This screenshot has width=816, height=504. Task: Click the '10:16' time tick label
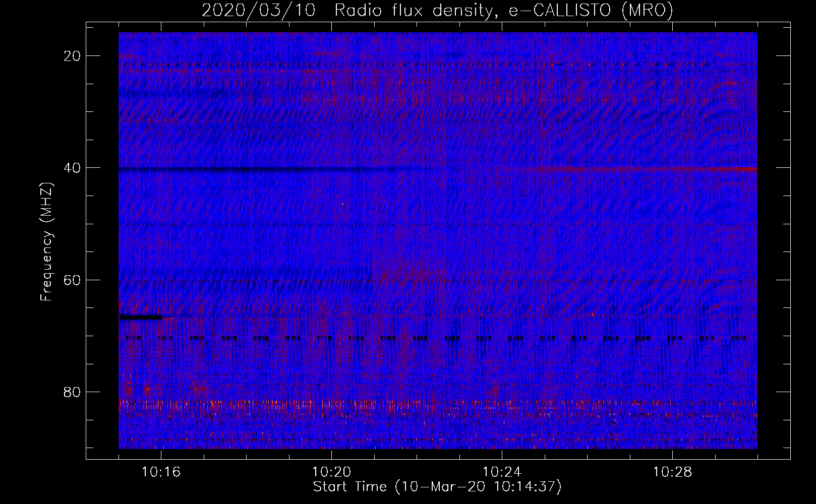coord(161,472)
